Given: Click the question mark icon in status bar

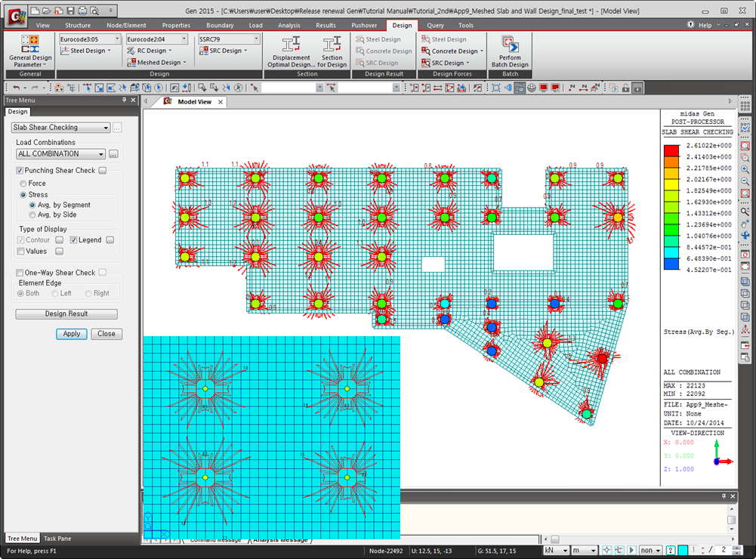Looking at the screenshot, I should [x=670, y=551].
